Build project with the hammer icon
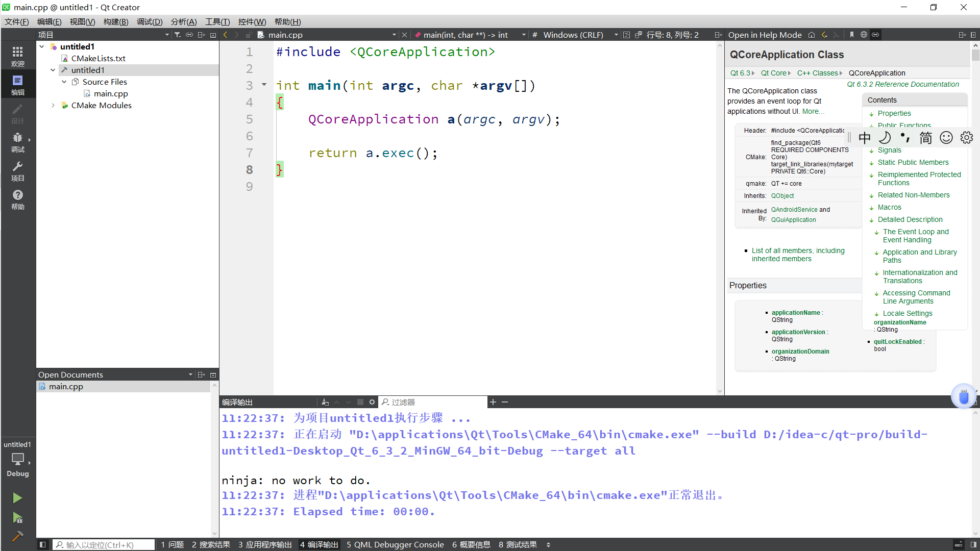 pos(17,536)
